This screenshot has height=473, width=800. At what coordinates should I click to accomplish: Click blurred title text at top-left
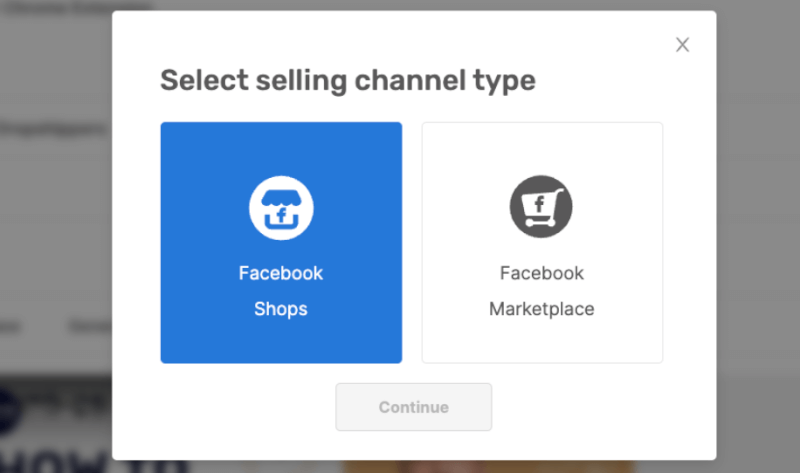[77, 7]
